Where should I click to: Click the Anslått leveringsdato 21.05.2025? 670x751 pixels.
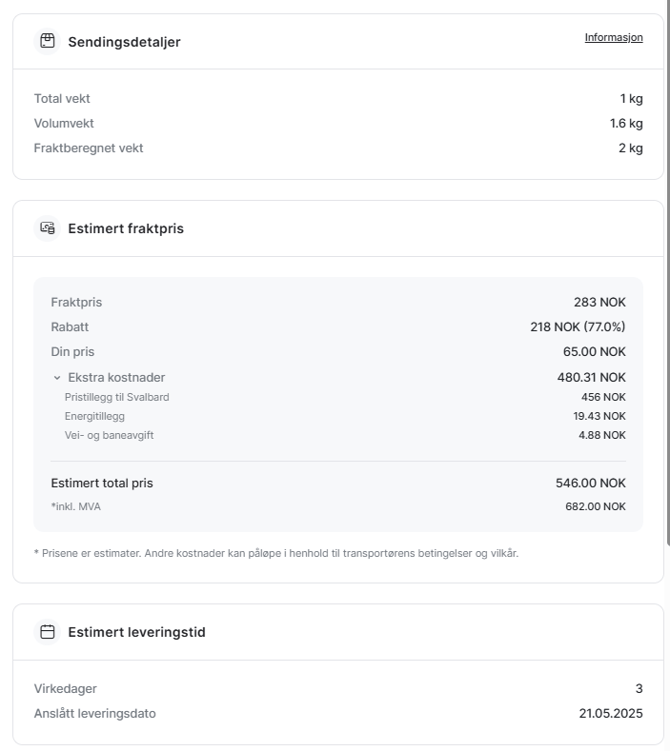coord(611,713)
